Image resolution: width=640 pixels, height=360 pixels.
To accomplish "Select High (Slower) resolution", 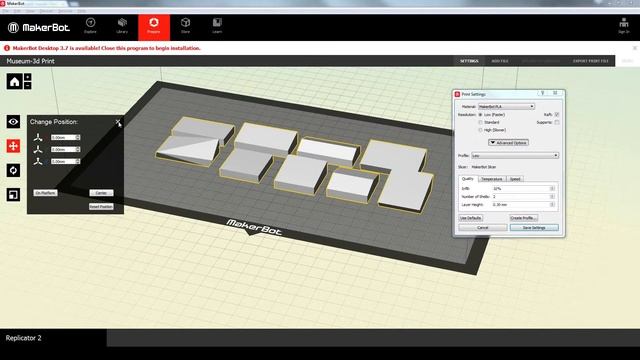I will [480, 130].
